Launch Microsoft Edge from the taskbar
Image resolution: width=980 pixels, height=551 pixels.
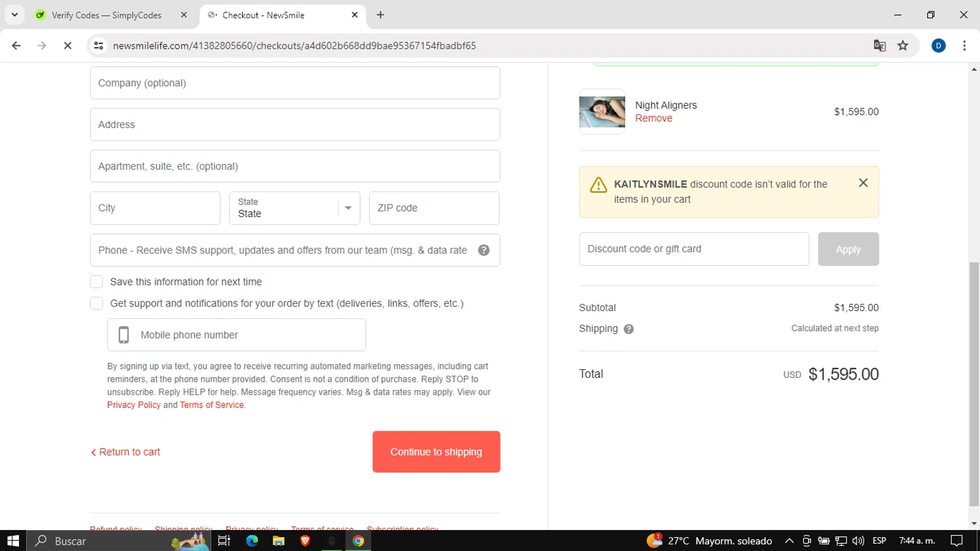click(x=252, y=541)
